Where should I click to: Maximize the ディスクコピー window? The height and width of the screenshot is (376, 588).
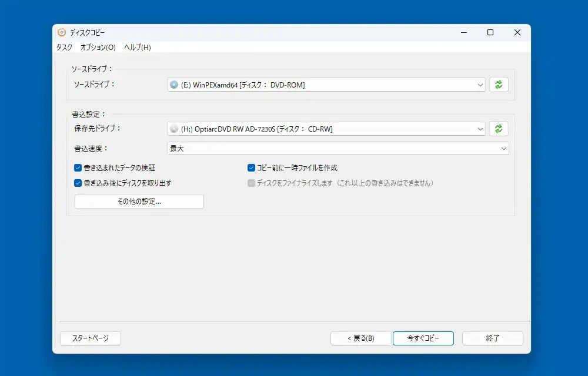(490, 33)
